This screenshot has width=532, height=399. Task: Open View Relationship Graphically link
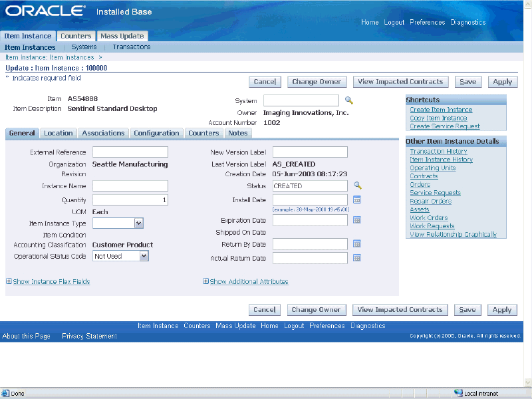click(454, 235)
